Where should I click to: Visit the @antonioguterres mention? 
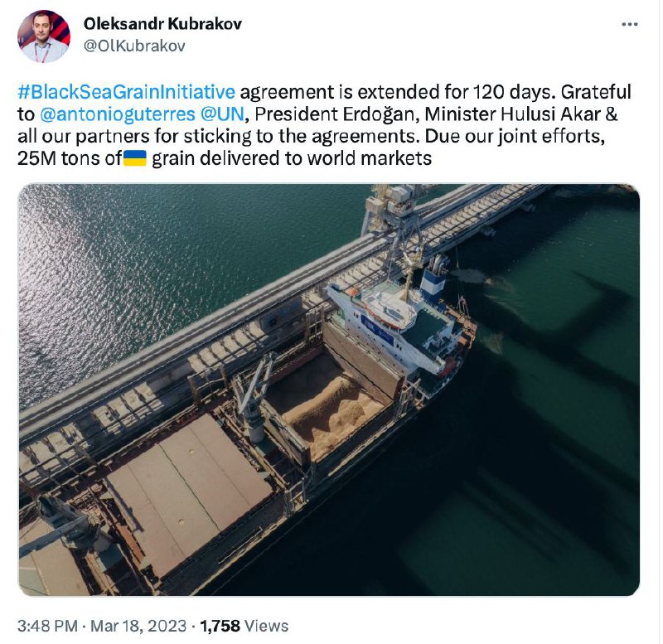118,114
